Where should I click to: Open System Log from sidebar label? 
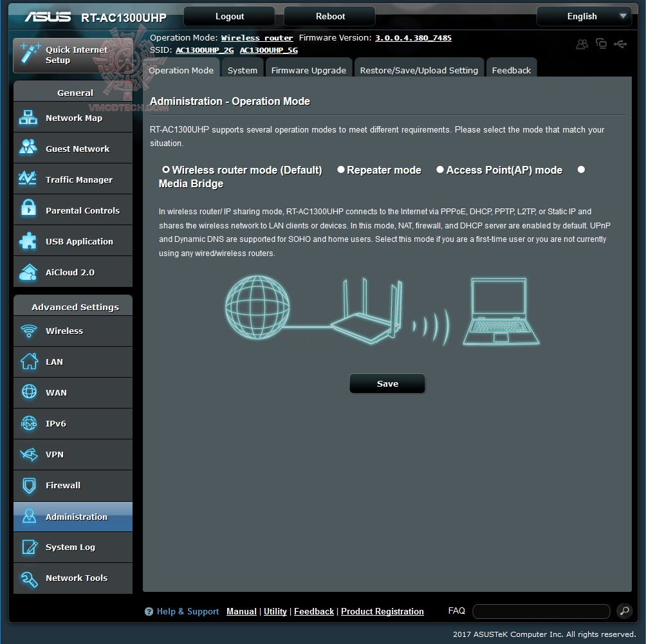tap(70, 547)
